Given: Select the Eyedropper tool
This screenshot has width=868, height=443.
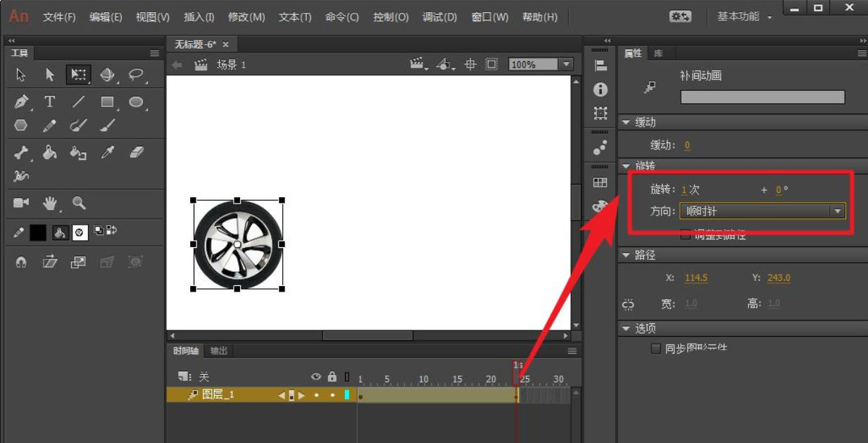Looking at the screenshot, I should click(x=107, y=152).
